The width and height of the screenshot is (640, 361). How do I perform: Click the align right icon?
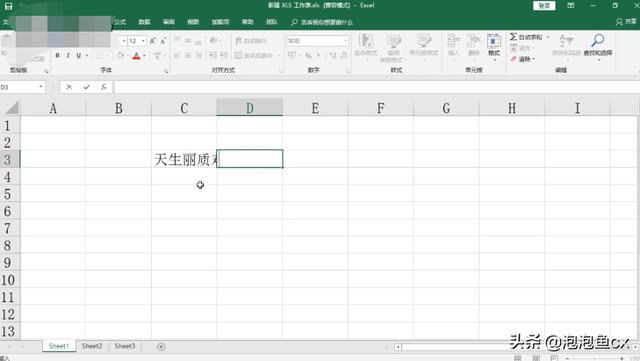click(x=198, y=55)
